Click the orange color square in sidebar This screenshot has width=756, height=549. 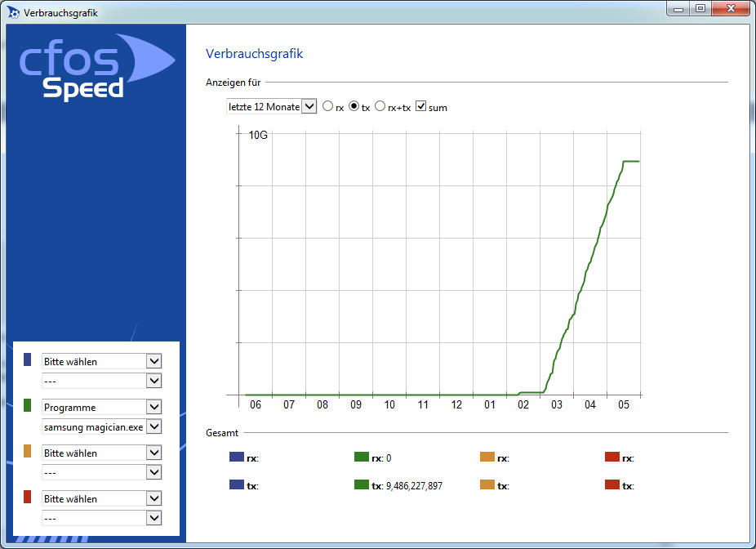(x=28, y=451)
